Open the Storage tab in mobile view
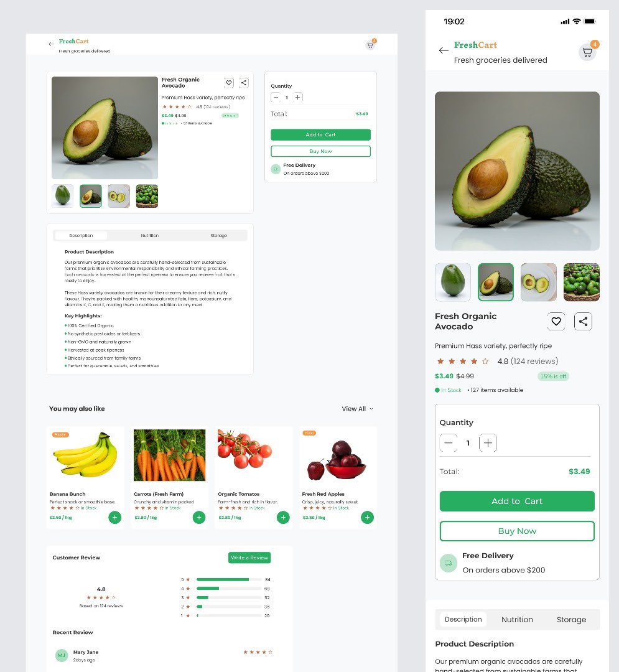This screenshot has width=619, height=672. pyautogui.click(x=571, y=620)
